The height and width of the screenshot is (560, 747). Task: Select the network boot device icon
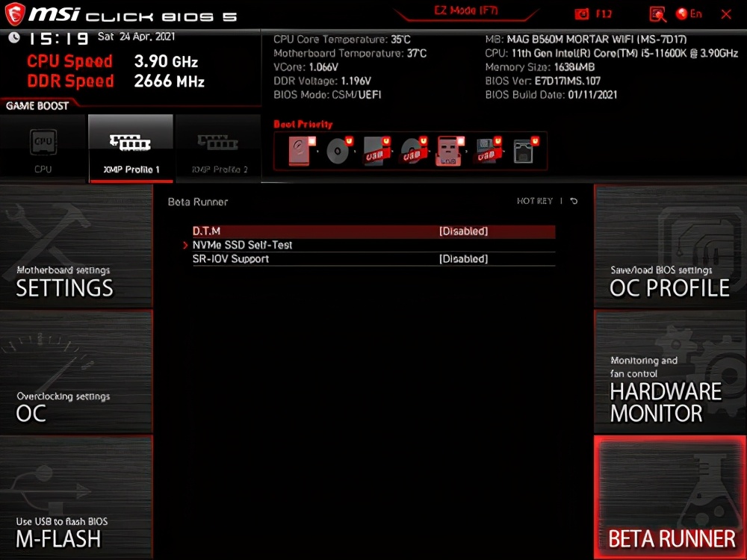tap(525, 151)
